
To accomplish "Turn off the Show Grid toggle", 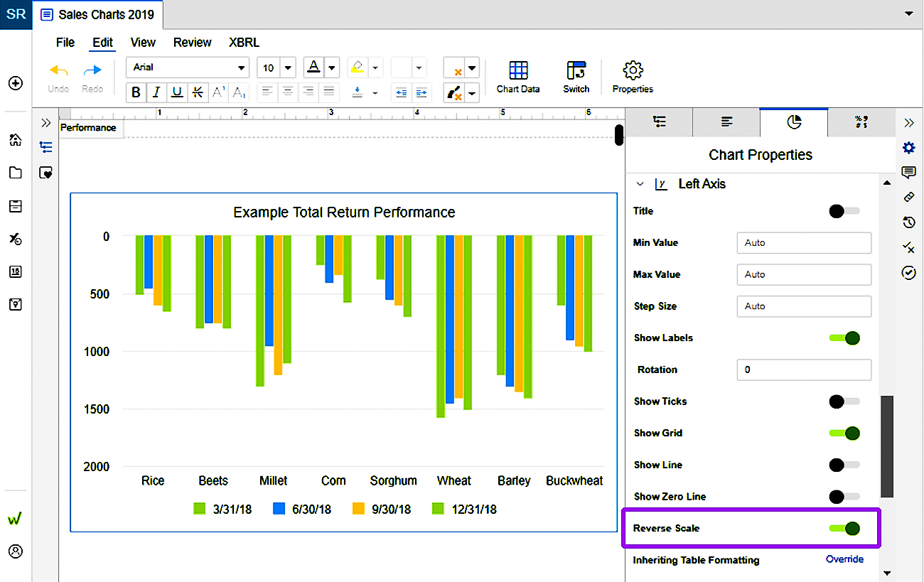I will click(845, 433).
